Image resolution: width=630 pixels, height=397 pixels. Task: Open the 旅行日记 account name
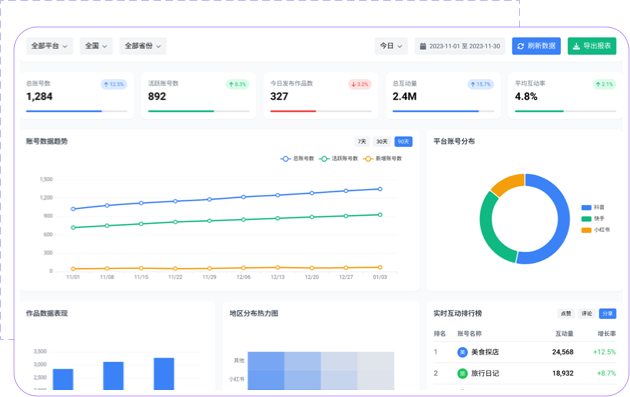click(485, 373)
